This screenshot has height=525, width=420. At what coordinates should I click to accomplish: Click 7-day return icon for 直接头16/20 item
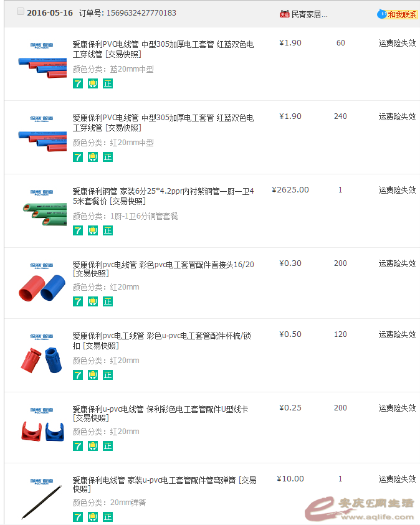coord(78,301)
